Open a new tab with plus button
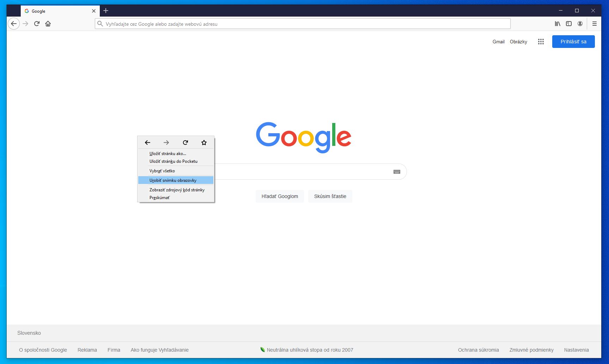This screenshot has height=364, width=609. click(106, 11)
